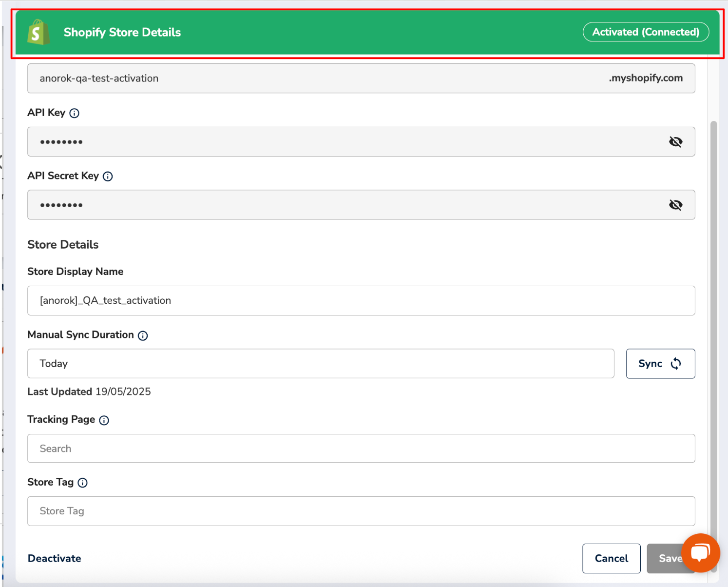728x587 pixels.
Task: Click the Store Tag label
Action: tap(51, 482)
